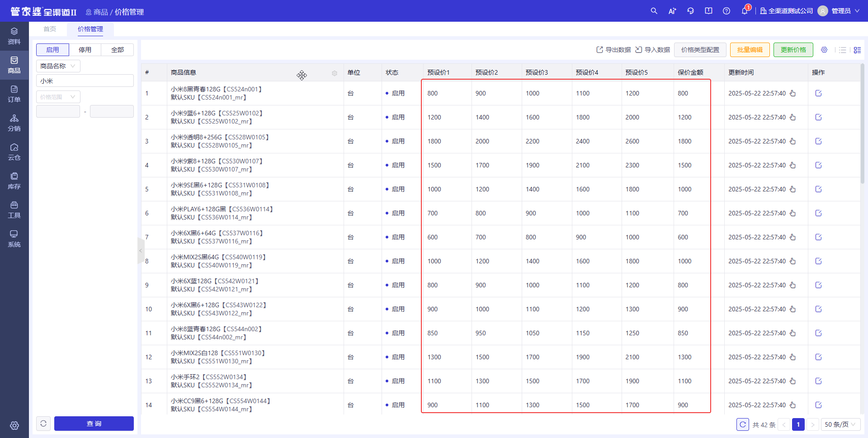
Task: Open the 订单 sidebar menu
Action: 14,94
